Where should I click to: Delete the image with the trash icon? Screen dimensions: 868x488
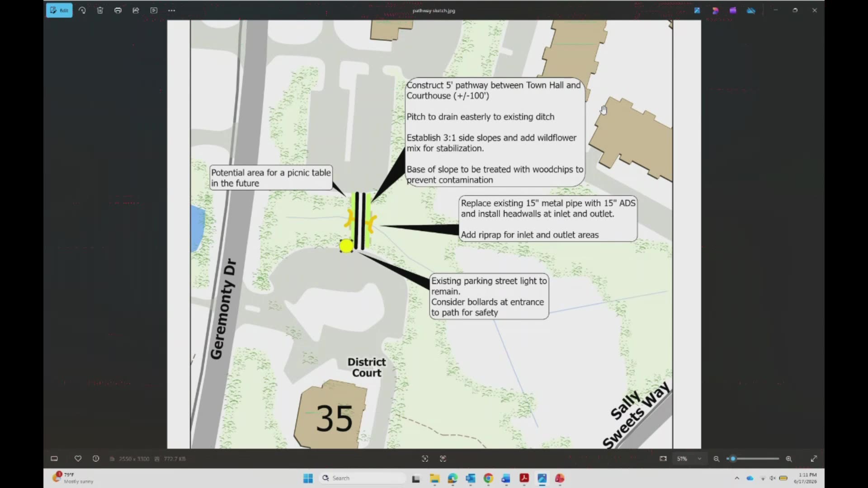[x=100, y=10]
